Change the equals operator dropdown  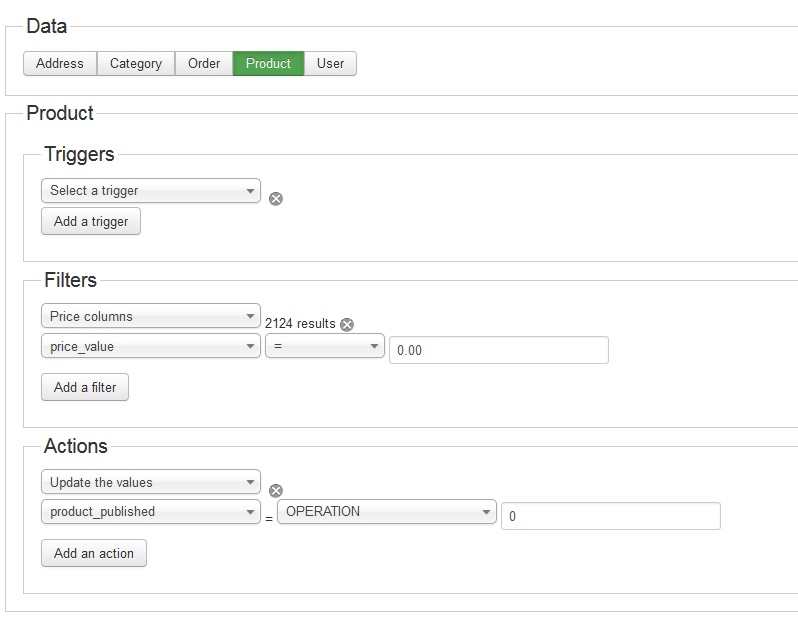[325, 347]
